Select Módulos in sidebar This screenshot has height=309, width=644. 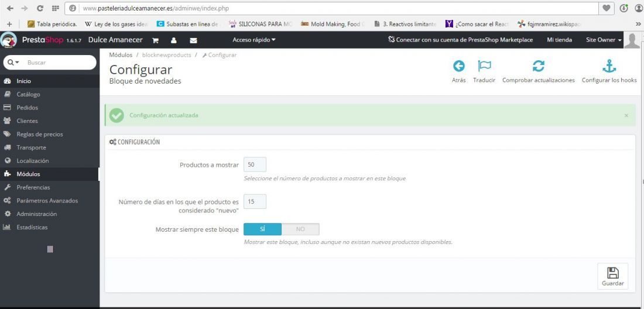pyautogui.click(x=50, y=174)
